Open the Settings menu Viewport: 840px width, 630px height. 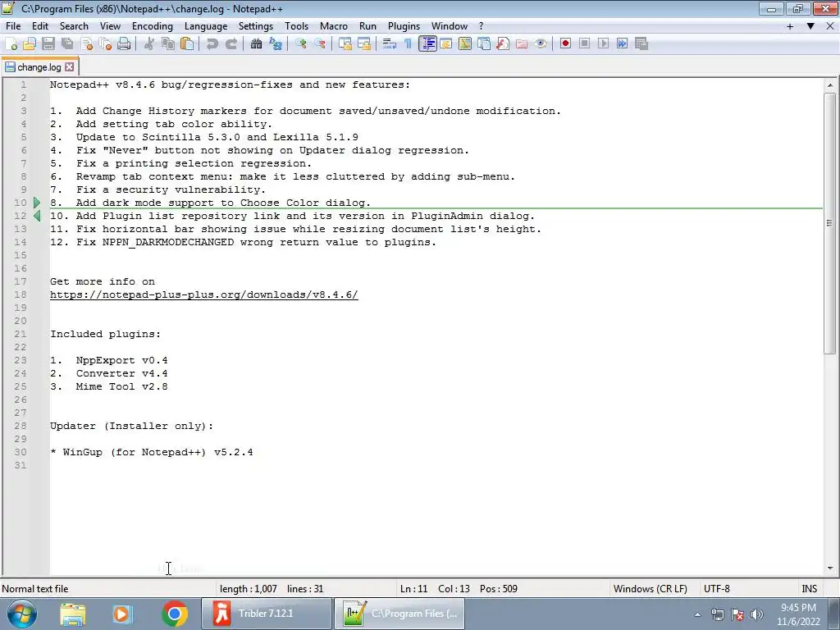tap(256, 26)
